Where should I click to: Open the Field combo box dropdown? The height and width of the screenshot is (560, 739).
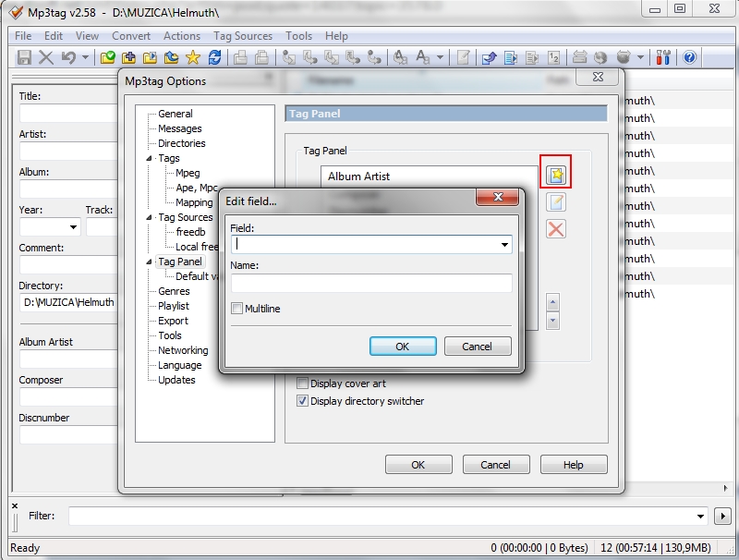(x=504, y=245)
